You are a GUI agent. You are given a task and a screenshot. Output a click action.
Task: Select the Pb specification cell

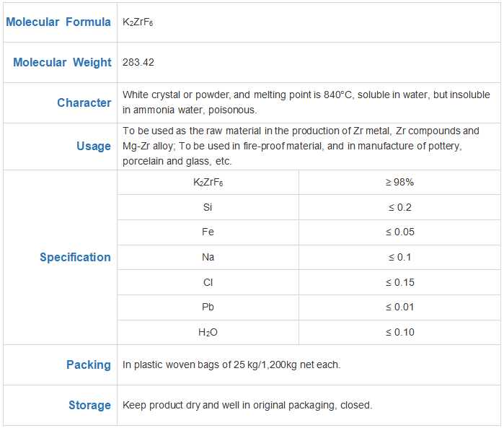point(208,307)
